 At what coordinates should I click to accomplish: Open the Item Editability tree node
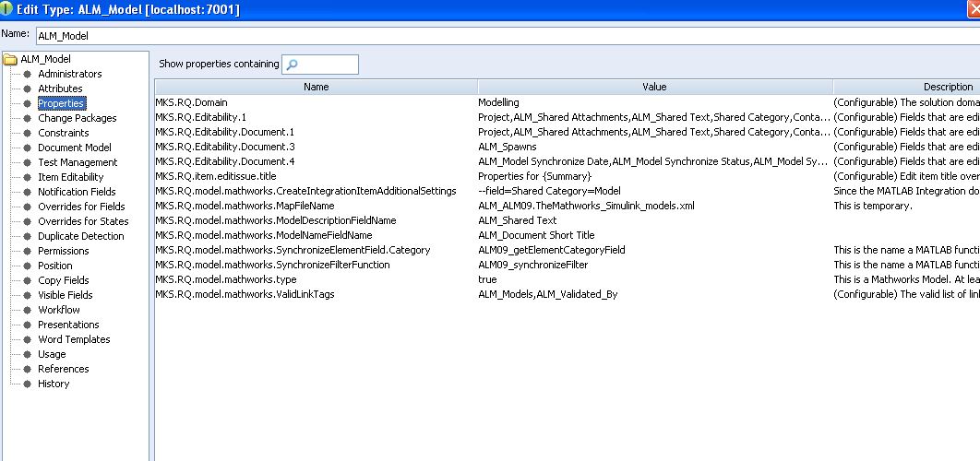pos(71,177)
